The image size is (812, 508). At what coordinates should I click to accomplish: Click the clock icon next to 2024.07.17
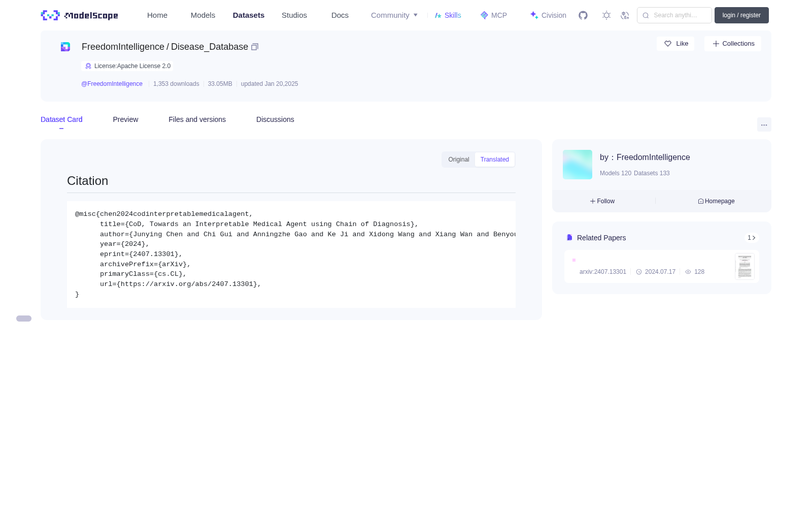(639, 272)
